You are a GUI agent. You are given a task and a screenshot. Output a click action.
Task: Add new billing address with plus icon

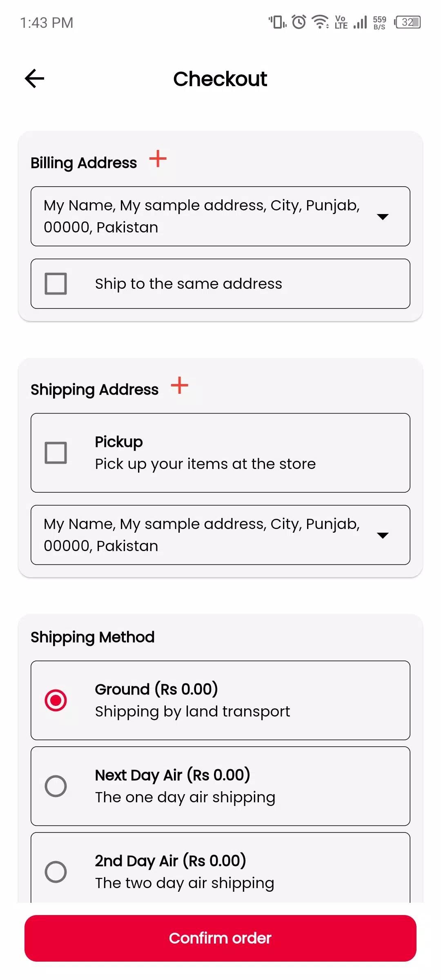coord(158,159)
